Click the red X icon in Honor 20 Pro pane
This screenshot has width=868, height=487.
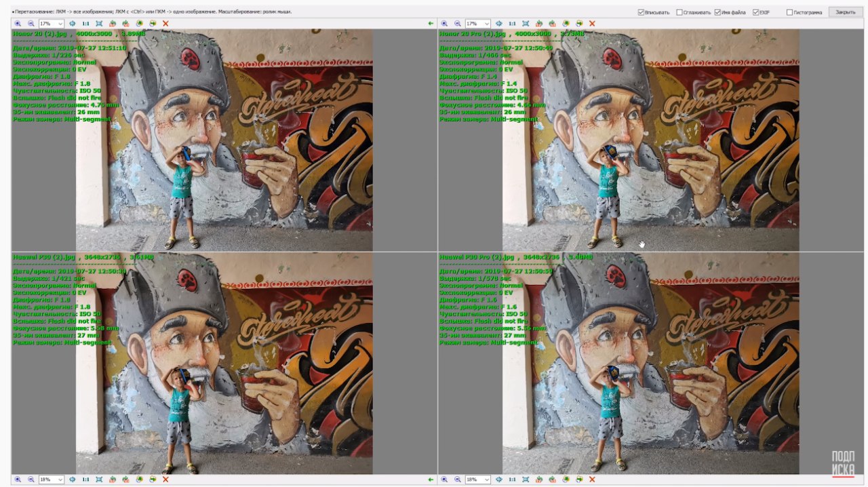(592, 23)
